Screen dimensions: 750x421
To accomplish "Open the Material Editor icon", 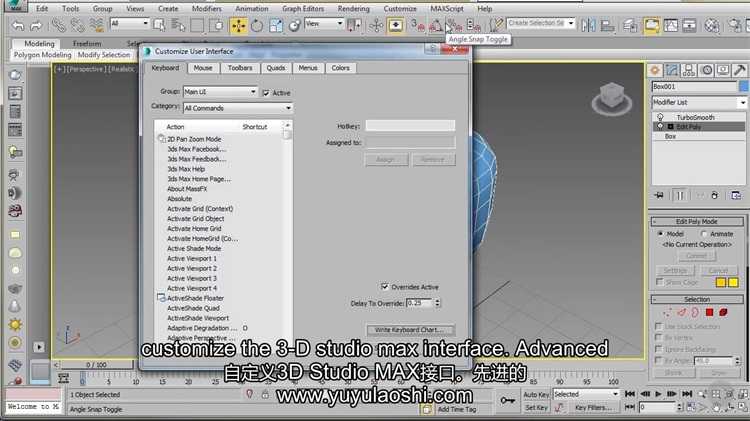I will (712, 25).
